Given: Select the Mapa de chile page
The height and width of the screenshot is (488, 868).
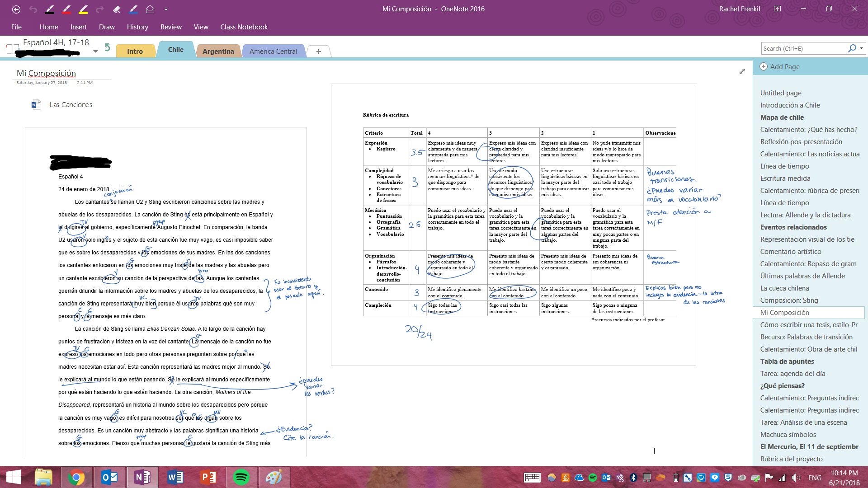Looking at the screenshot, I should click(x=782, y=117).
